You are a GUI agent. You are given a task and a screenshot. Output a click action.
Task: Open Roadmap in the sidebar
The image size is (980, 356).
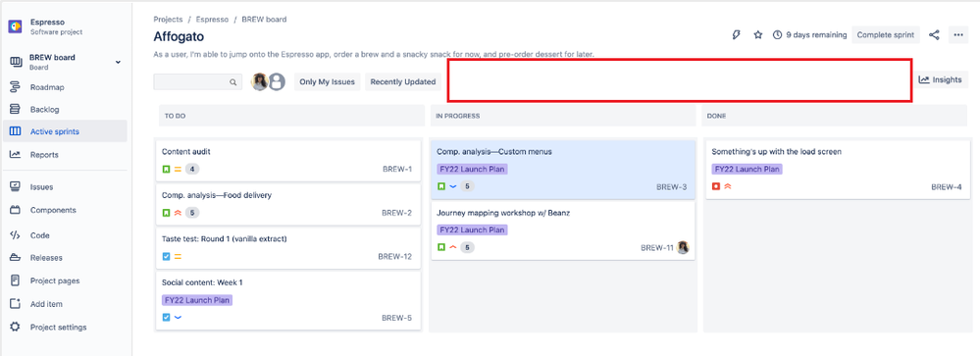tap(47, 87)
